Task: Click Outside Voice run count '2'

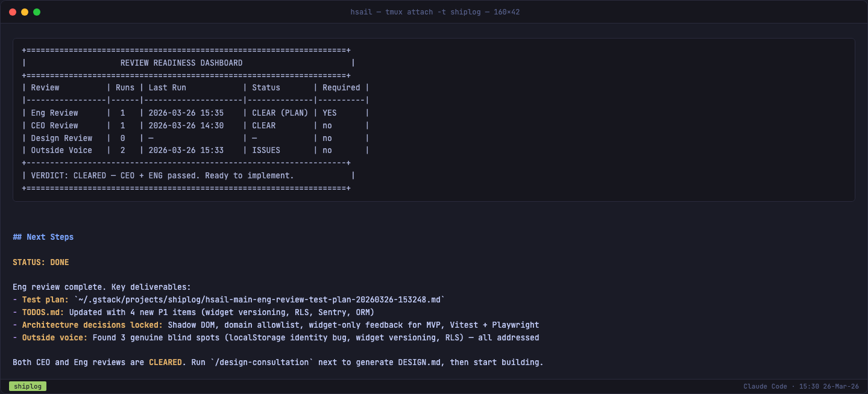Action: (x=123, y=151)
